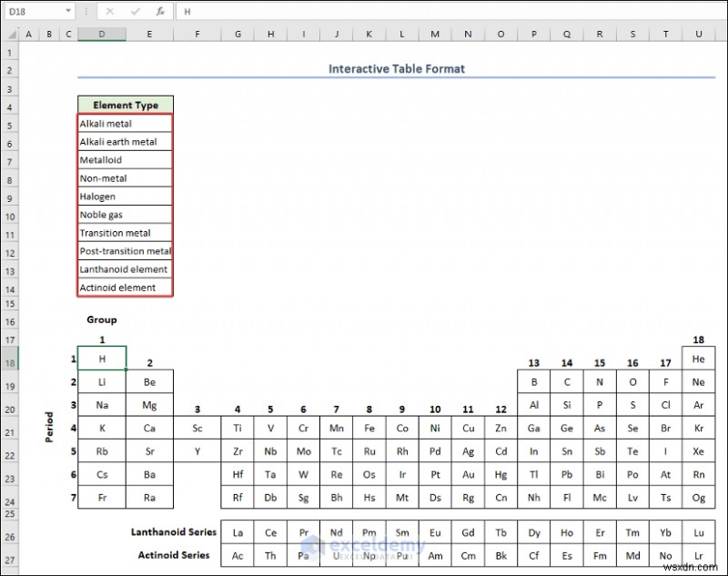Select the tungsten W cell
This screenshot has height=576, width=728.
[x=303, y=474]
